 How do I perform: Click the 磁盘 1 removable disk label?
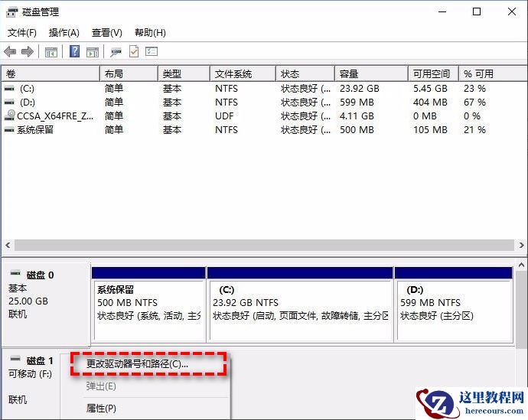[40, 360]
